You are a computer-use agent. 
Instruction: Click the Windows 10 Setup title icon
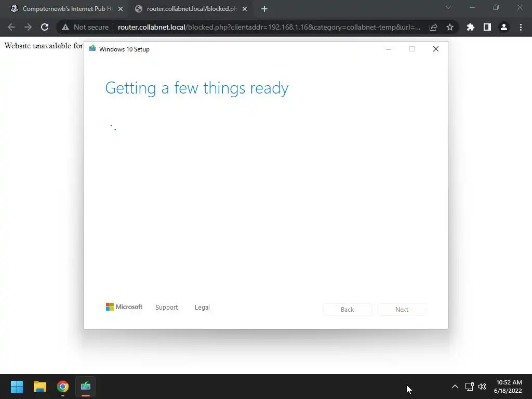tap(92, 48)
